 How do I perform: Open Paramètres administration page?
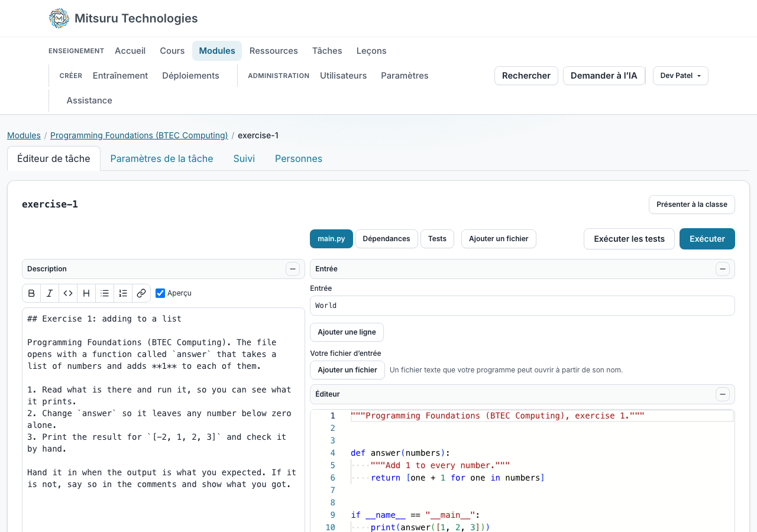405,76
